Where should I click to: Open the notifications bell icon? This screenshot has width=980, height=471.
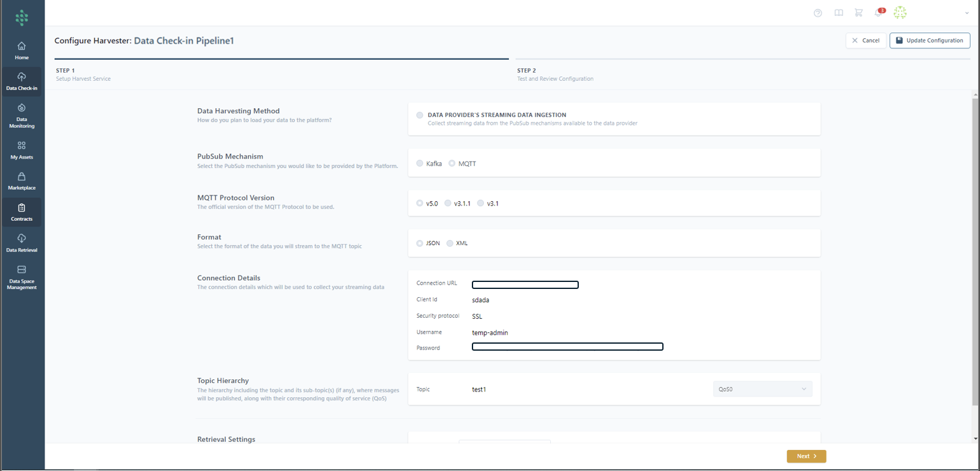(x=879, y=13)
